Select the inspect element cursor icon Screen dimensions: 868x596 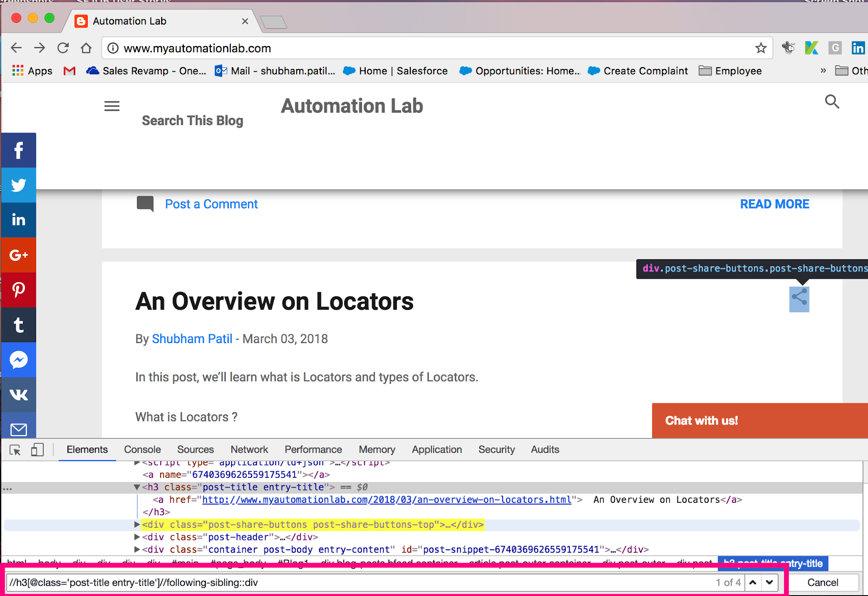(15, 450)
